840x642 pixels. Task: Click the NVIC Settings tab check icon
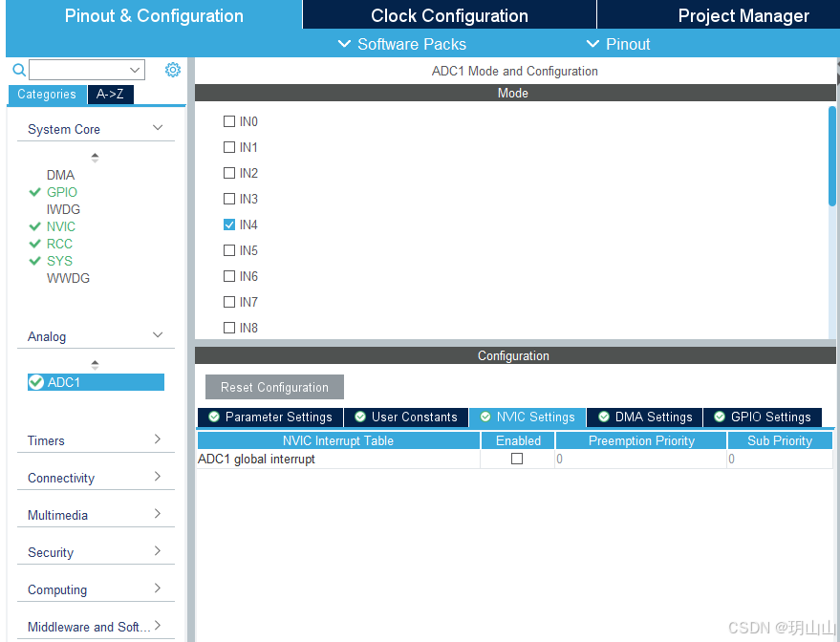(485, 417)
